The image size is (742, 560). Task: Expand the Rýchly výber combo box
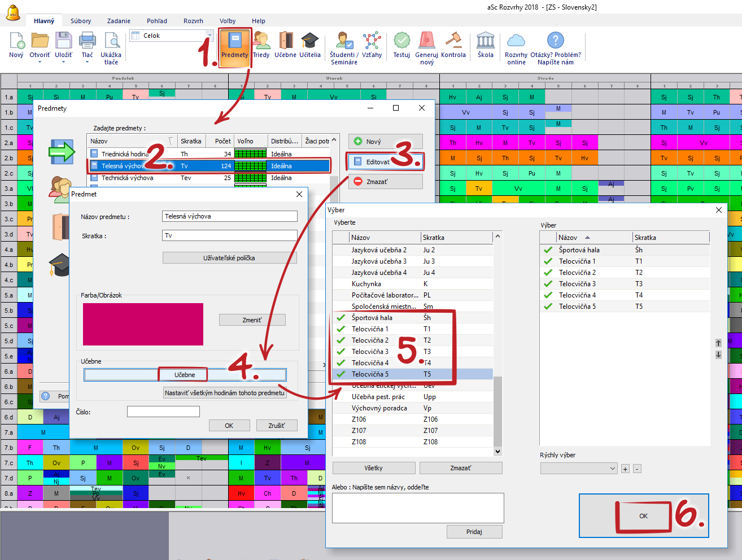coord(613,469)
